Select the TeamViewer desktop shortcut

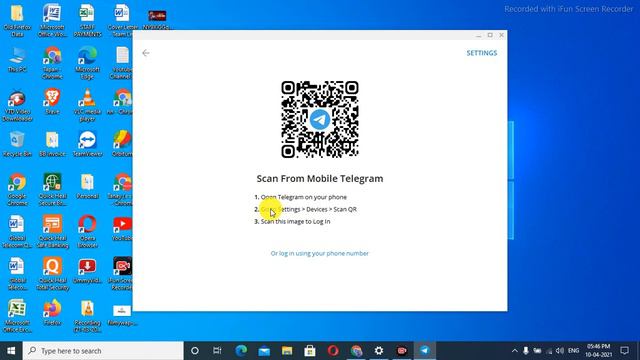tap(87, 144)
